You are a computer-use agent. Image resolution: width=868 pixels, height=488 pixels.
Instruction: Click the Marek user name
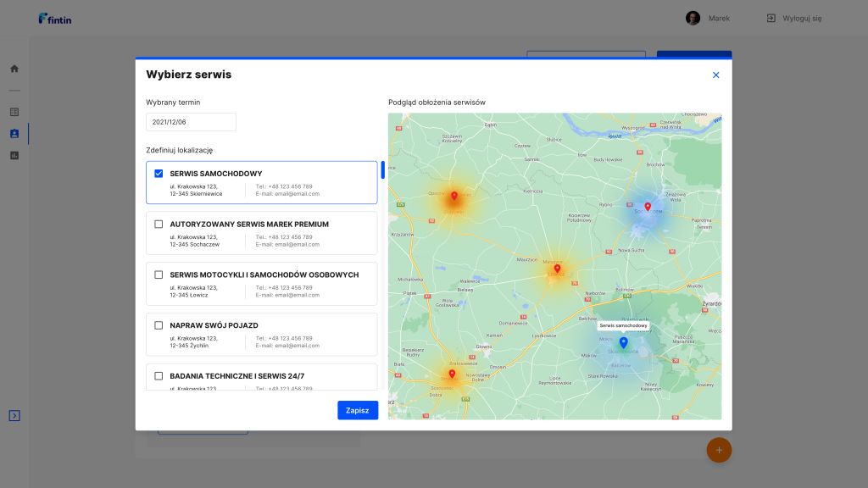click(719, 19)
